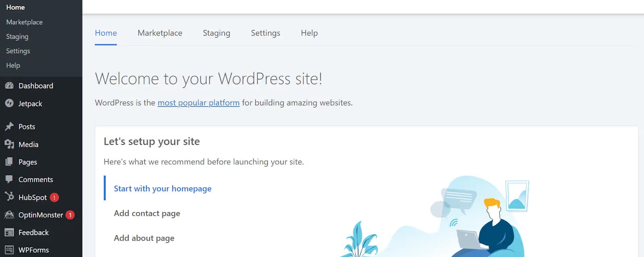
Task: Open Staging in the sidebar submenu
Action: [x=17, y=37]
